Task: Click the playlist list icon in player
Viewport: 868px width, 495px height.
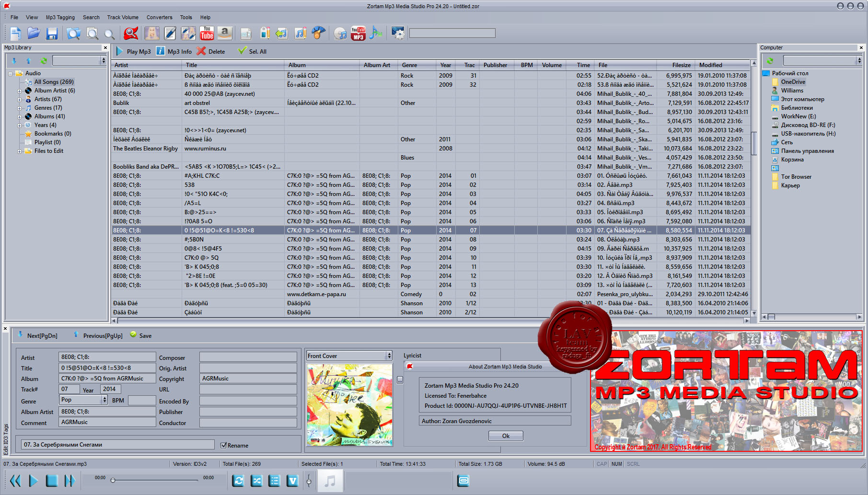Action: point(274,481)
